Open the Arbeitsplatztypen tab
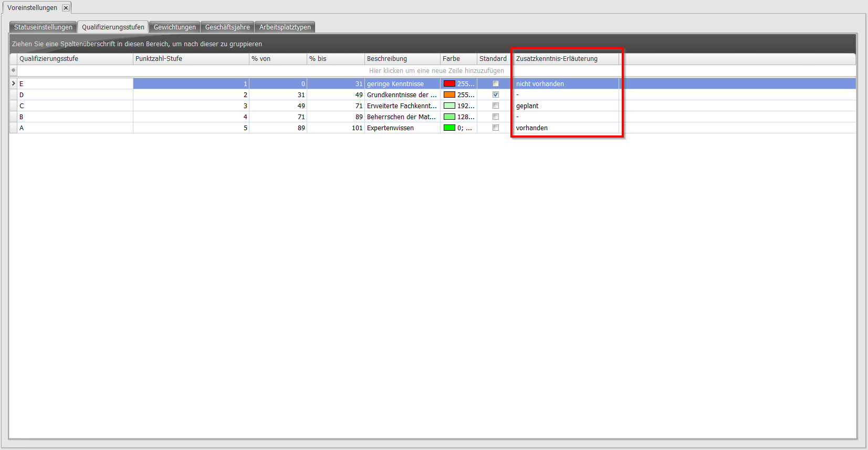The width and height of the screenshot is (868, 450). [x=285, y=27]
